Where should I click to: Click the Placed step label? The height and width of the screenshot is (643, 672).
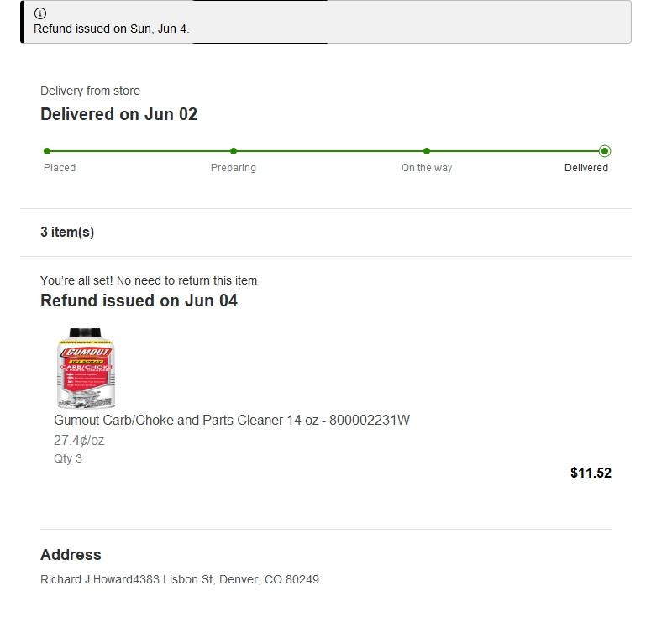tap(60, 168)
